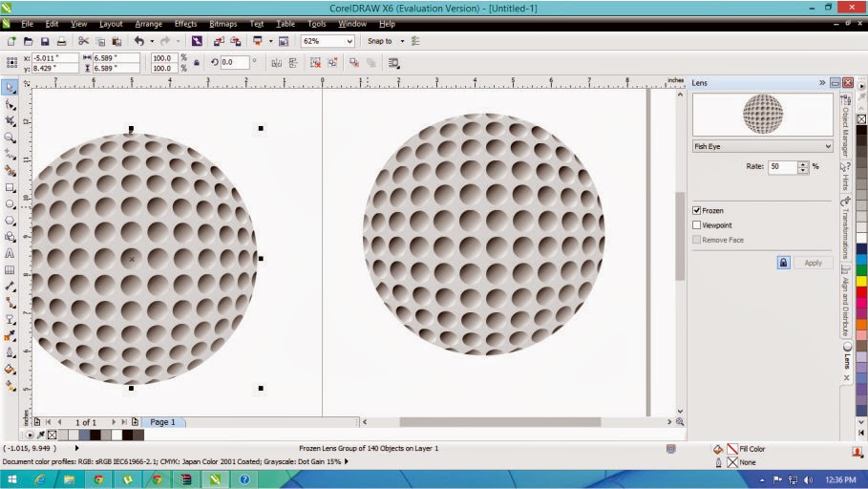Click the Export icon
This screenshot has width=868, height=489.
pyautogui.click(x=236, y=41)
